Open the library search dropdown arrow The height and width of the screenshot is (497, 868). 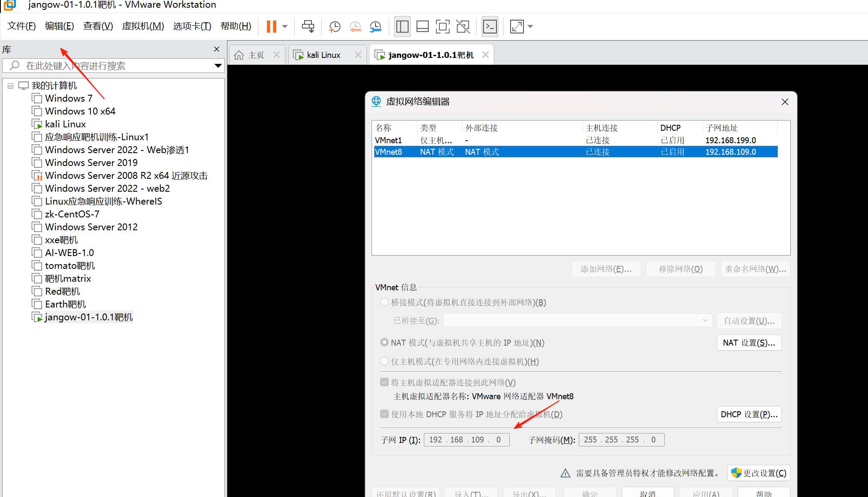[218, 66]
